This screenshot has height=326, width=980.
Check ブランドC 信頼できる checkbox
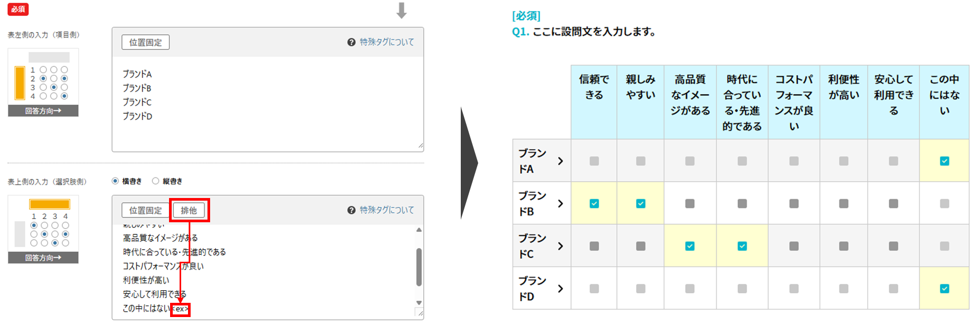click(x=594, y=246)
